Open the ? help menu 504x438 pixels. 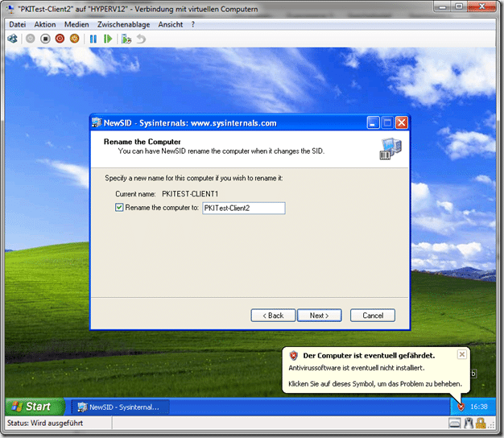(x=193, y=24)
